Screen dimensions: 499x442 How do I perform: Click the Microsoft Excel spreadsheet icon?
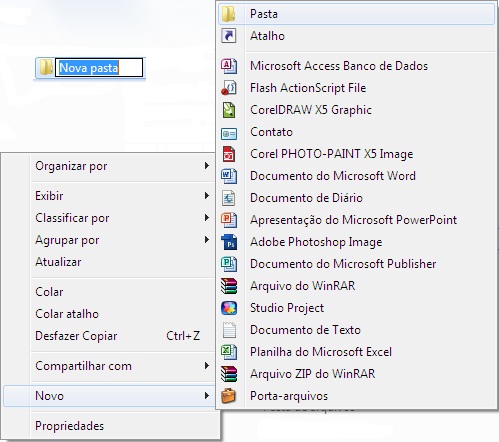[229, 352]
